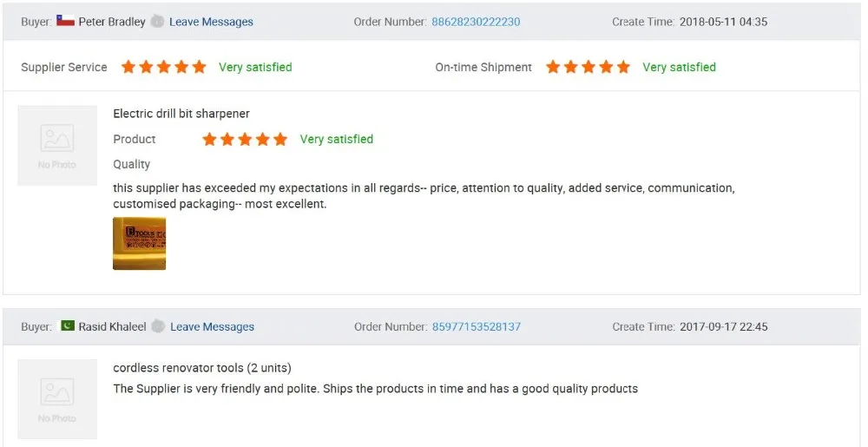The image size is (868, 447).
Task: Click buyer name Peter Bradley
Action: 112,22
